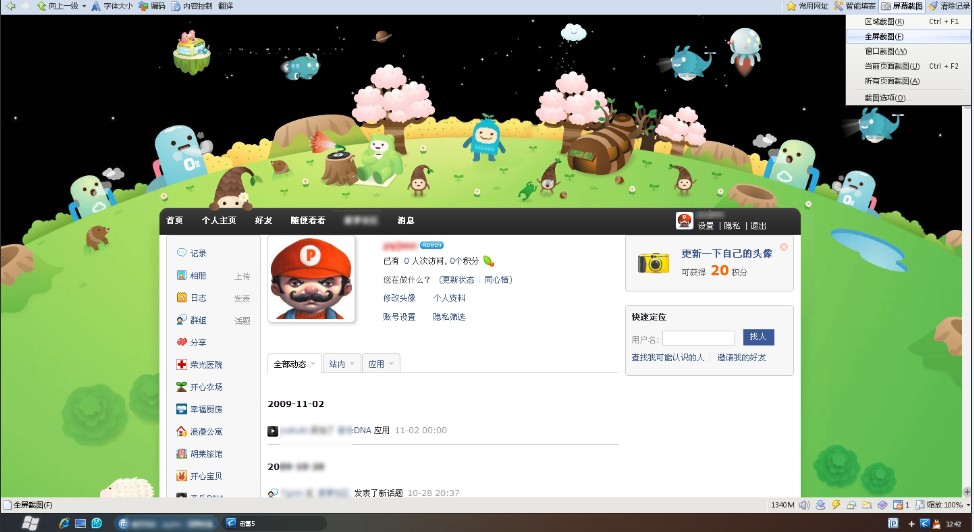Screen dimensions: 974x532
Task: Expand the 向上一级 dropdown arrow
Action: 84,6
